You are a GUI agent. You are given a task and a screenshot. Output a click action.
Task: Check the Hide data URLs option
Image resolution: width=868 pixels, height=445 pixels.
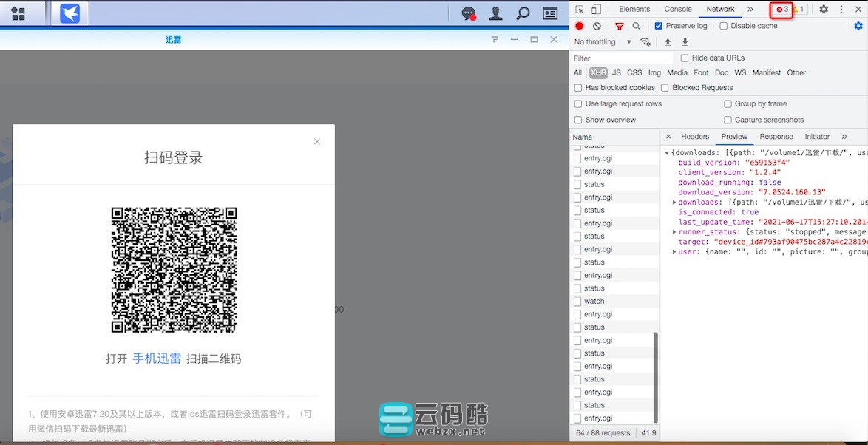click(685, 58)
